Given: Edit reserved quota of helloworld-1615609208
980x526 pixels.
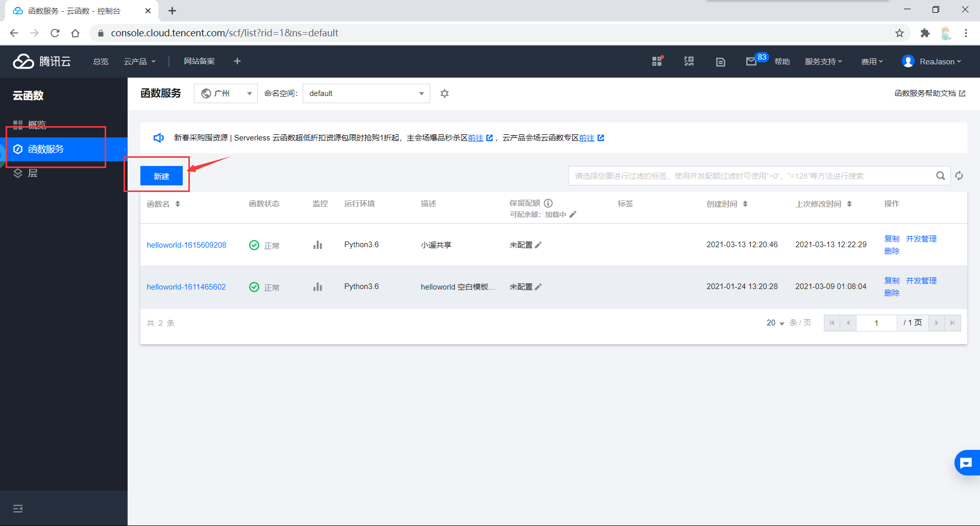Looking at the screenshot, I should point(538,245).
